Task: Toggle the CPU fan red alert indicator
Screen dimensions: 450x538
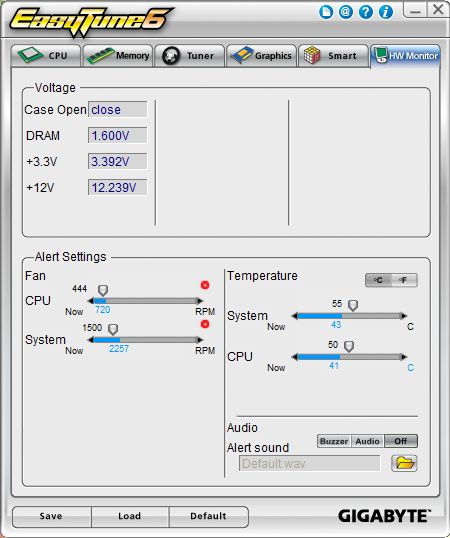Action: 205,285
